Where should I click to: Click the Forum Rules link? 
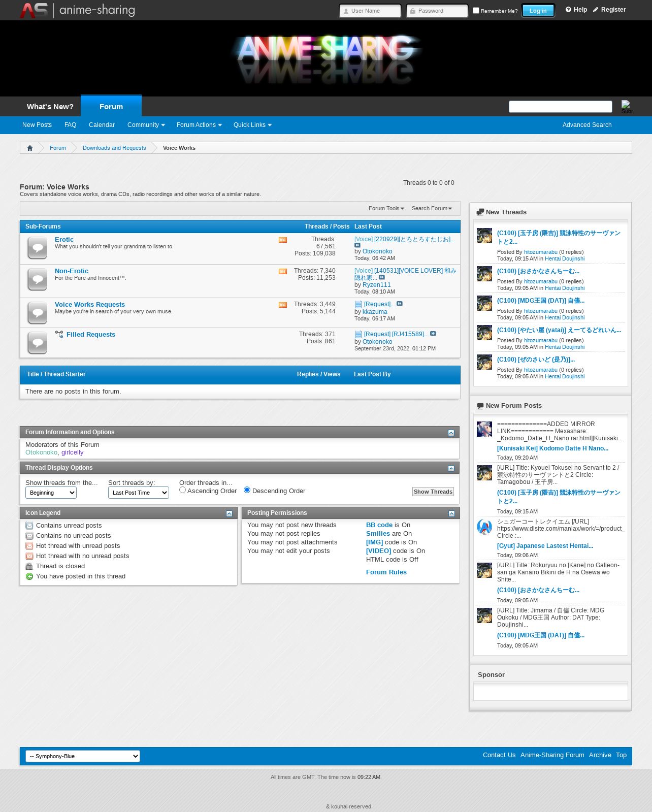[x=386, y=572]
